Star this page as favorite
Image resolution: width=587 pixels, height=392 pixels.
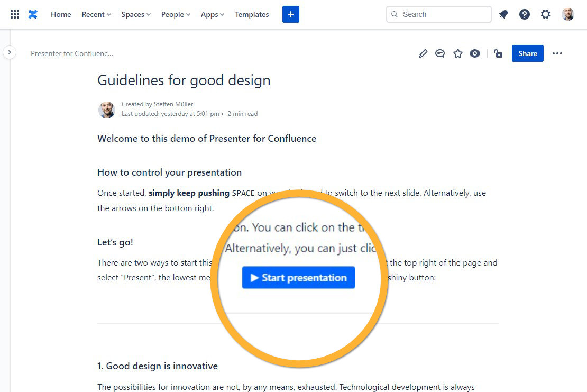(458, 53)
